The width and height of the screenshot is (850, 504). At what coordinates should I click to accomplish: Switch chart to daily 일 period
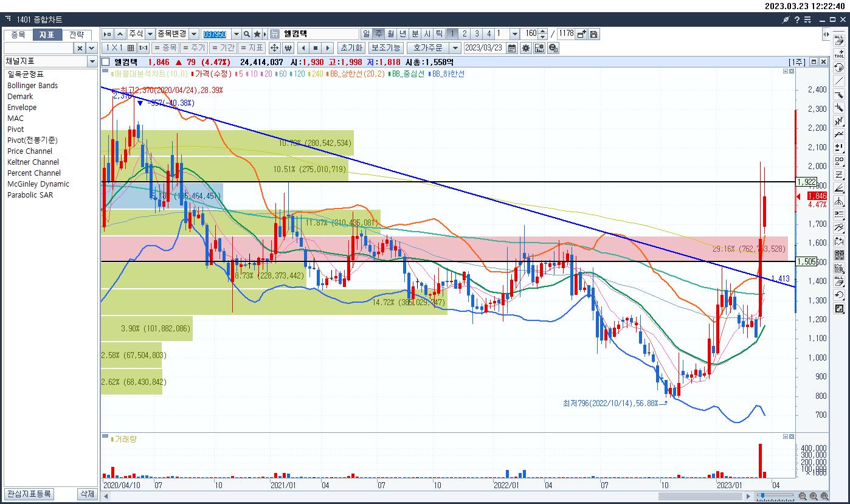(367, 34)
